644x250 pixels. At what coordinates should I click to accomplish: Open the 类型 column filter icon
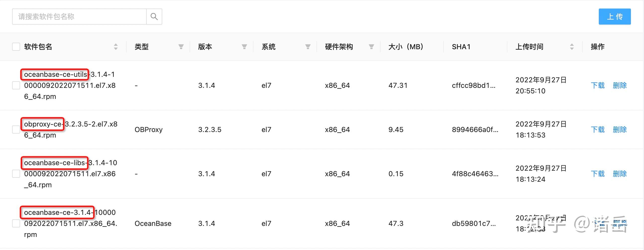pos(181,47)
